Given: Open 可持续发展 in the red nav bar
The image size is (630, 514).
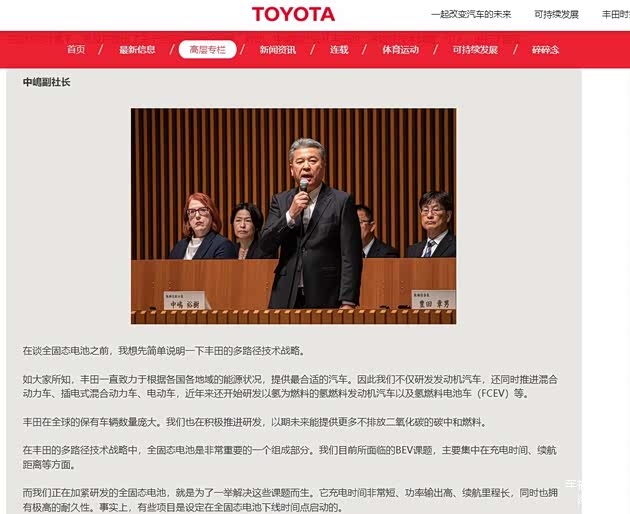Looking at the screenshot, I should coord(474,50).
